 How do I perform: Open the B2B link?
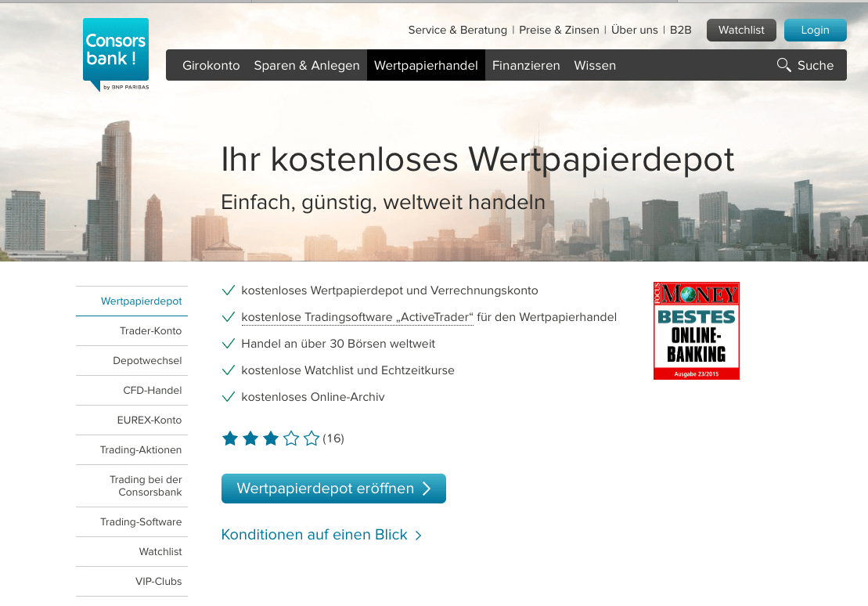pyautogui.click(x=680, y=30)
